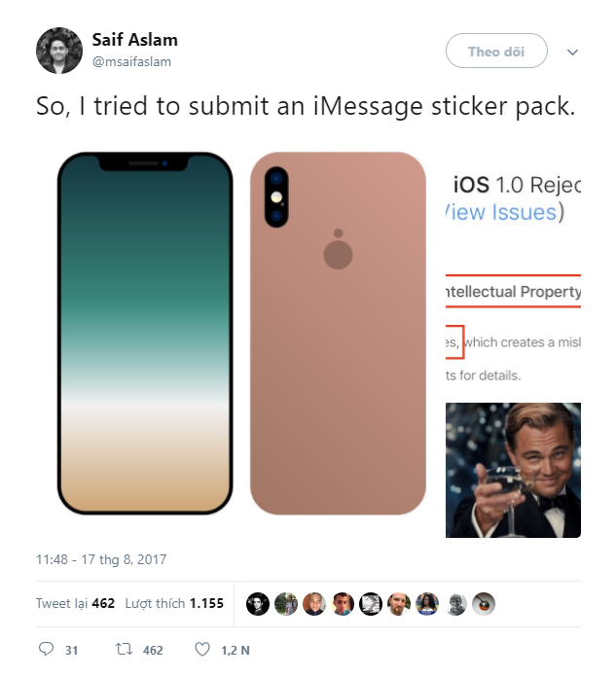Open Saif Aslam's profile avatar
The height and width of the screenshot is (677, 616).
coord(59,51)
